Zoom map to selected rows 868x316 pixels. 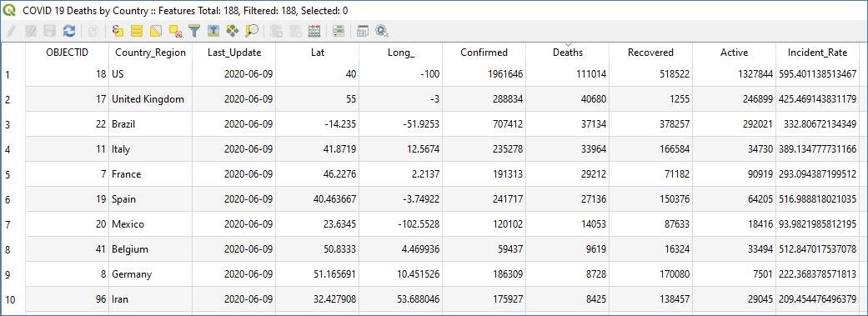click(x=252, y=31)
